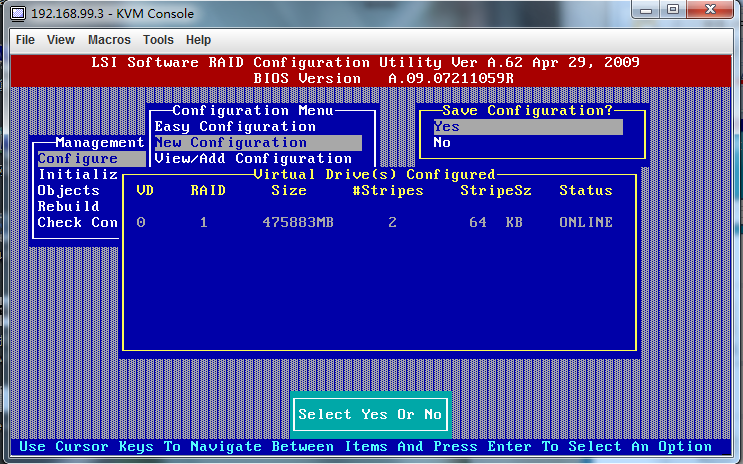Image resolution: width=743 pixels, height=464 pixels.
Task: Open the Tools menu
Action: point(158,40)
